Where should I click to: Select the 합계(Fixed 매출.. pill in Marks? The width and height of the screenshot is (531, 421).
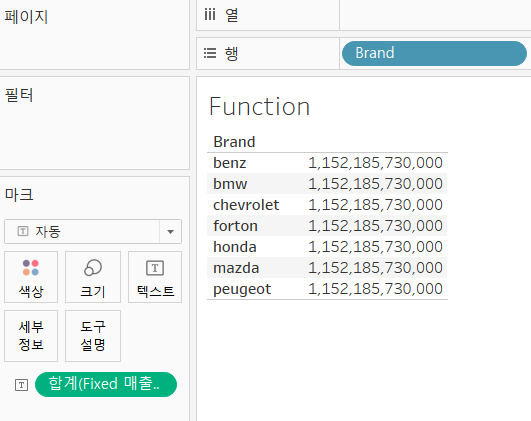point(106,384)
